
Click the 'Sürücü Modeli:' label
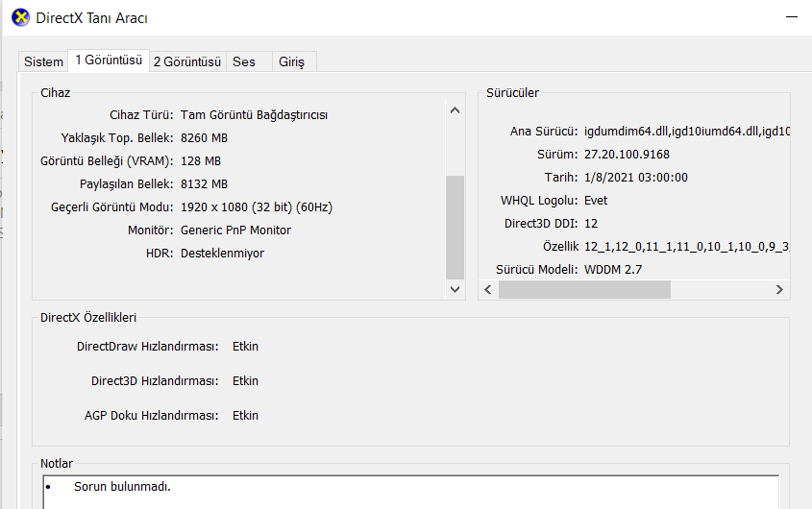(536, 269)
